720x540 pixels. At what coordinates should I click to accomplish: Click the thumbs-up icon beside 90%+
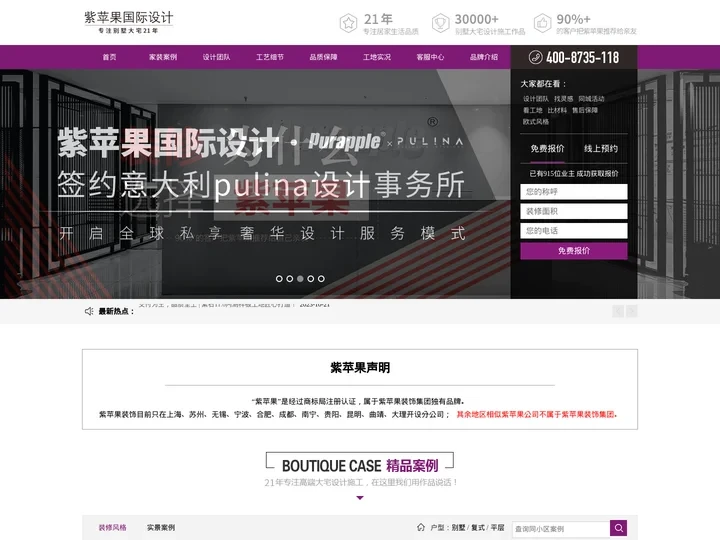coord(542,23)
